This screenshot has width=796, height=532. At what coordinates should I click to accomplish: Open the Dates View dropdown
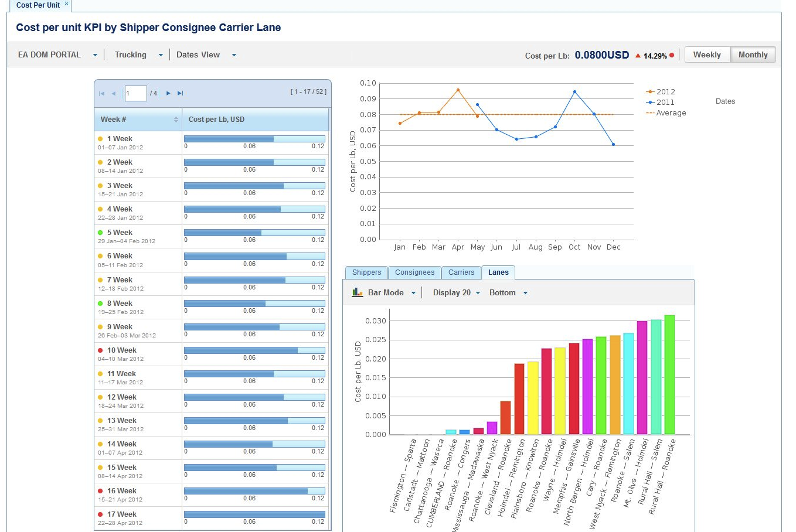(x=206, y=55)
